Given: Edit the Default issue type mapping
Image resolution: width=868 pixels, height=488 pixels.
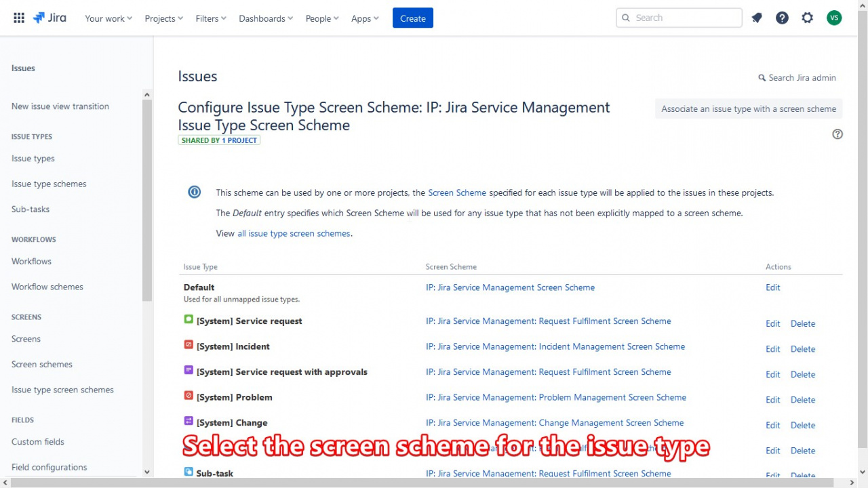Looking at the screenshot, I should (x=773, y=287).
